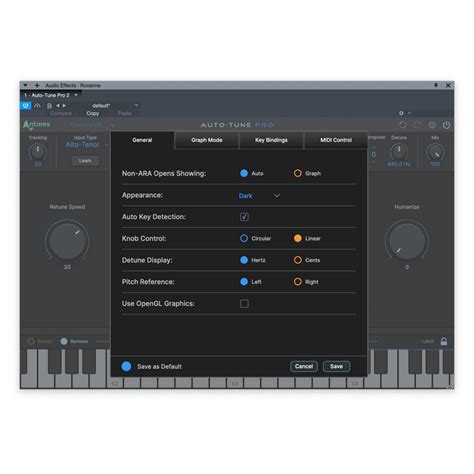Screen dimensions: 474x474
Task: Open the Appearance Dark dropdown
Action: point(259,196)
